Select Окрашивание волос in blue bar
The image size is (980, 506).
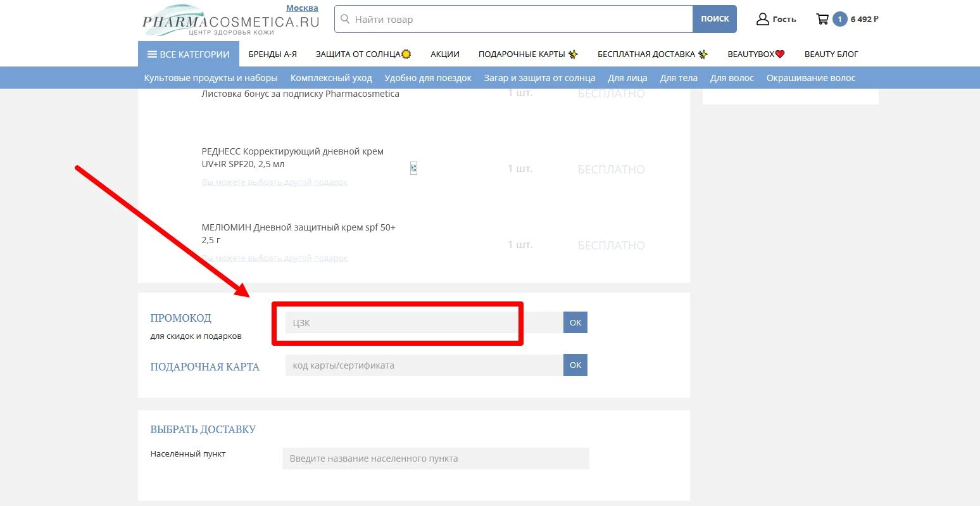coord(810,78)
